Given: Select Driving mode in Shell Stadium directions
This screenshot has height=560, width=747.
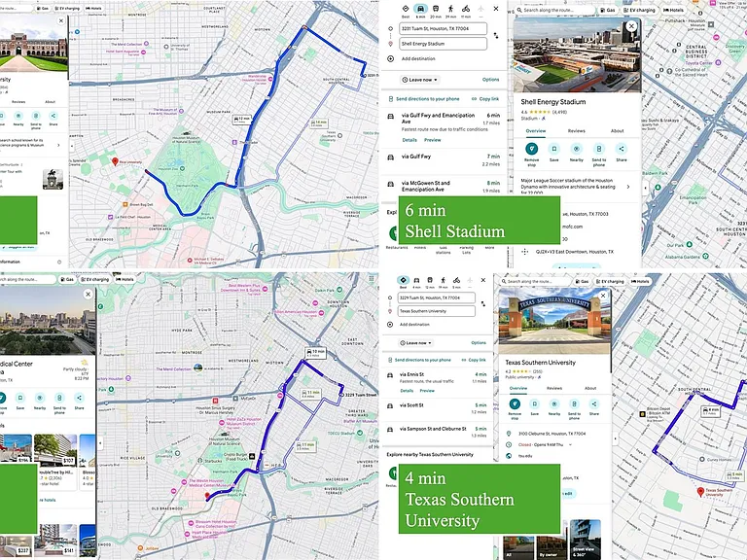Looking at the screenshot, I should [x=420, y=9].
